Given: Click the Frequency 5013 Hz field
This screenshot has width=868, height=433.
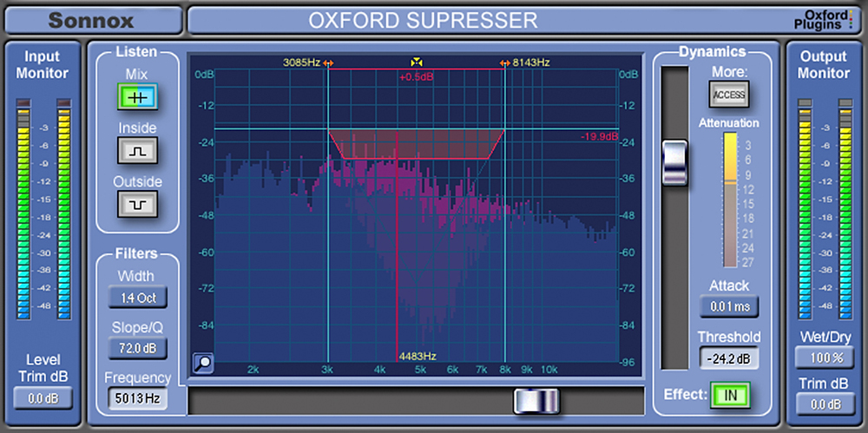Looking at the screenshot, I should point(138,398).
